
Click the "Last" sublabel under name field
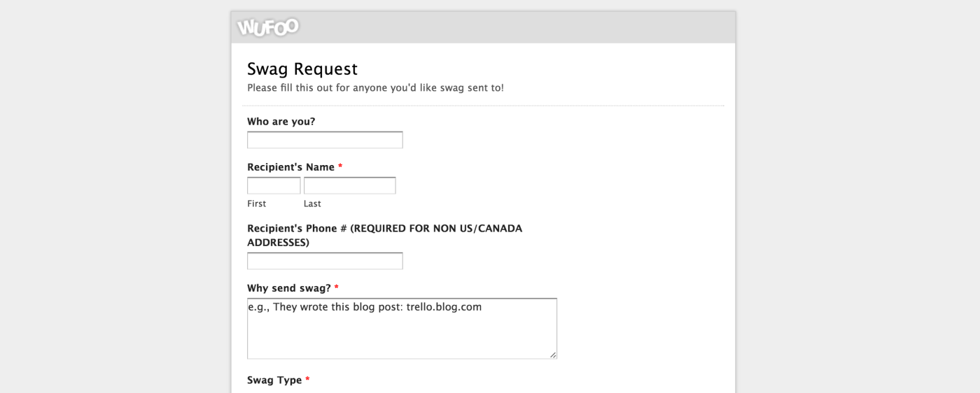312,203
